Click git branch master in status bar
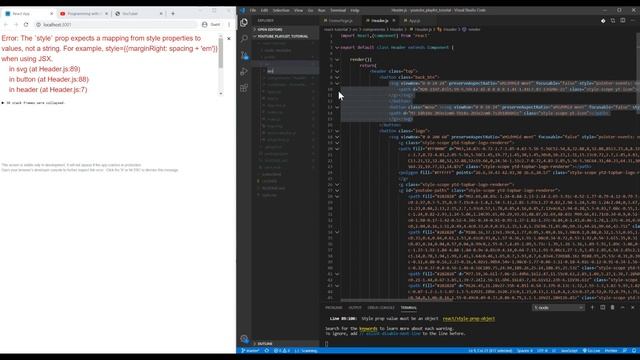640x360 pixels. click(x=250, y=351)
